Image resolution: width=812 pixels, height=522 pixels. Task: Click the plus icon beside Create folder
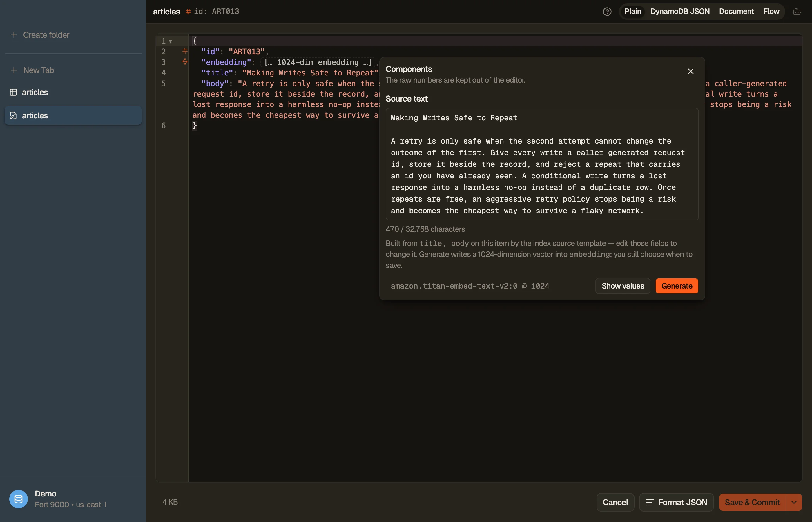(14, 35)
